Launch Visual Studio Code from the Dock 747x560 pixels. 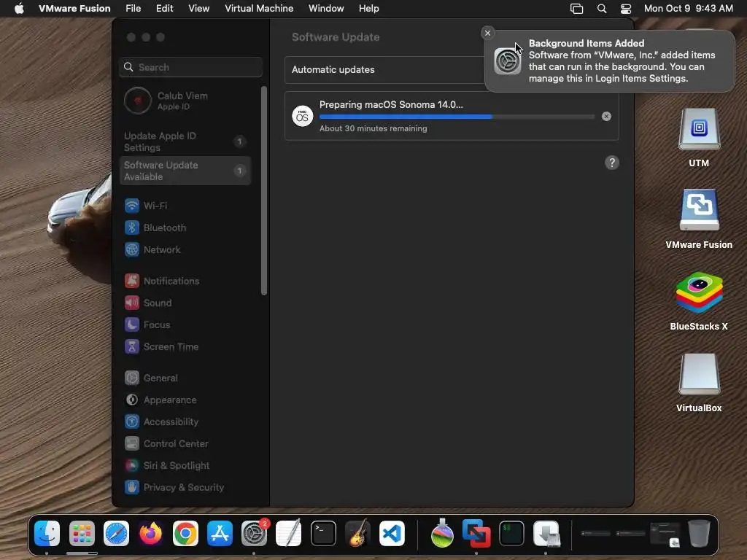392,533
